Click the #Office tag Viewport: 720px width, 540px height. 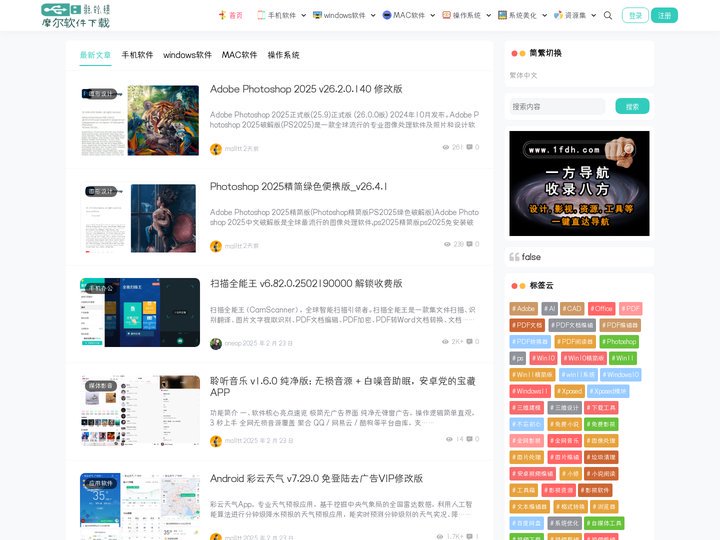(x=602, y=309)
